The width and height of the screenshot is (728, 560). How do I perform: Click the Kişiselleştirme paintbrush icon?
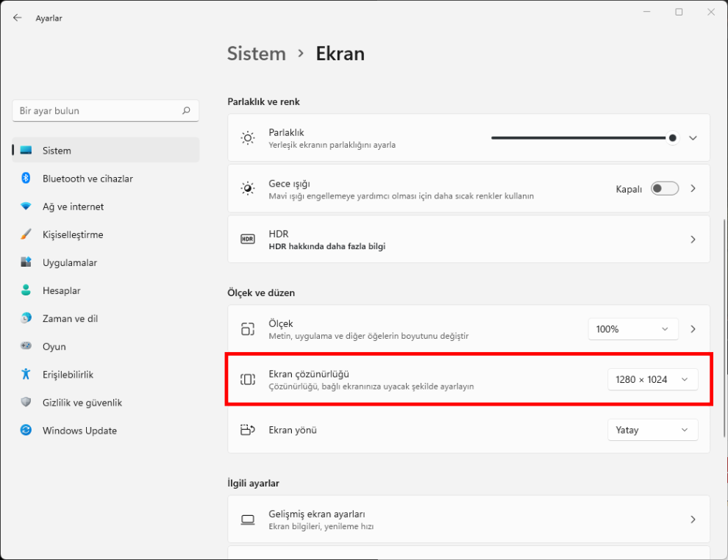pos(26,234)
